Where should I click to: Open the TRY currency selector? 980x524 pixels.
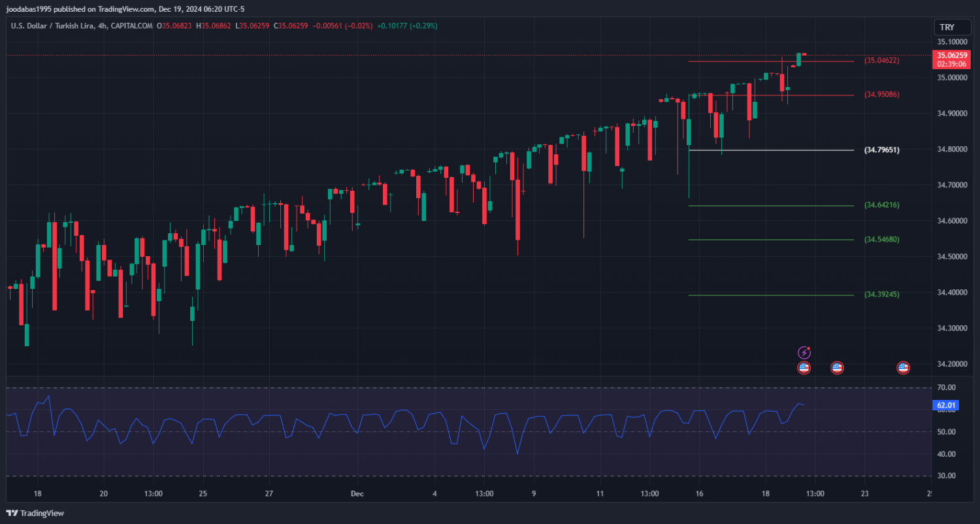[947, 27]
